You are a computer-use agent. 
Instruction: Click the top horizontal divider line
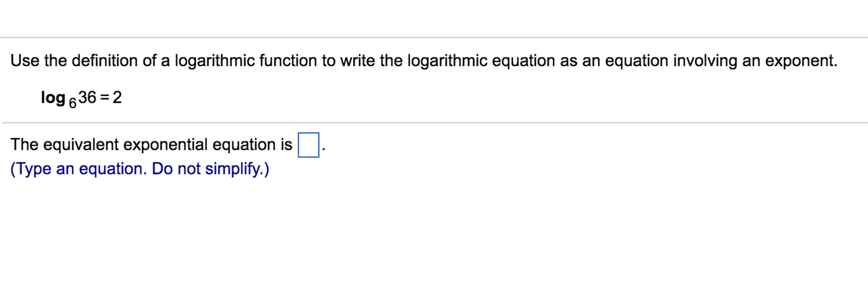(434, 36)
